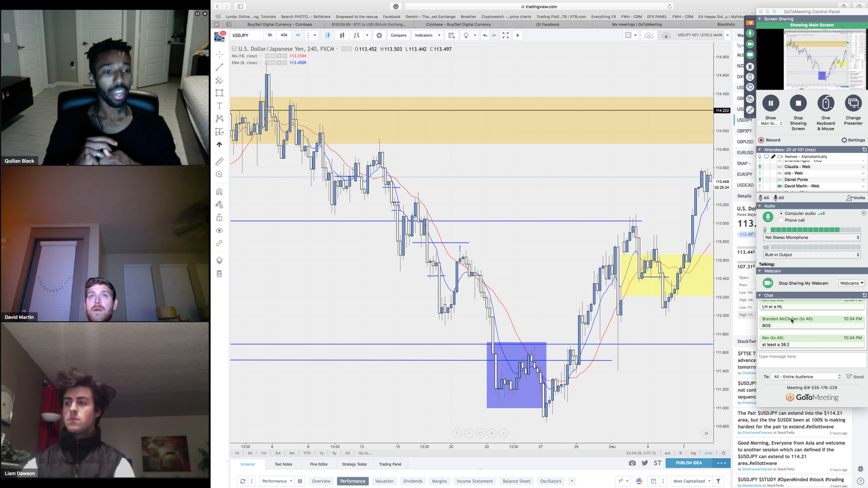
Task: Open chart settings gear in TradingView toolbar
Action: 379,35
